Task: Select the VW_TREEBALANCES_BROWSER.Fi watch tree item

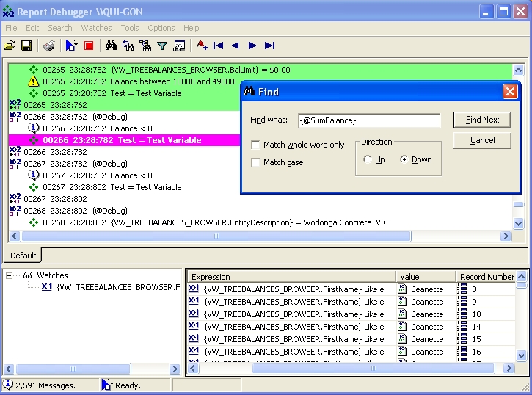Action: coord(119,287)
